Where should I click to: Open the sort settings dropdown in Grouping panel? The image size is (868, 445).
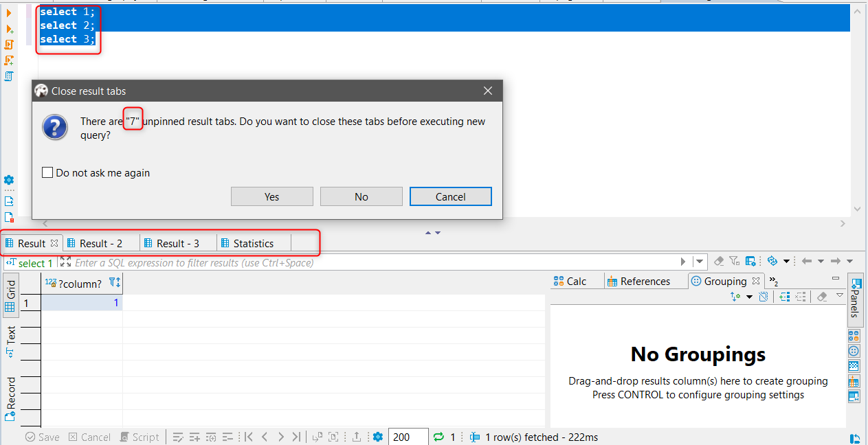749,297
